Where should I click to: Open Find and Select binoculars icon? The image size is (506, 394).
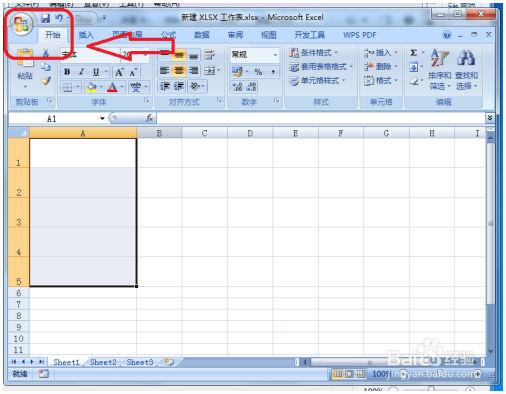click(466, 57)
